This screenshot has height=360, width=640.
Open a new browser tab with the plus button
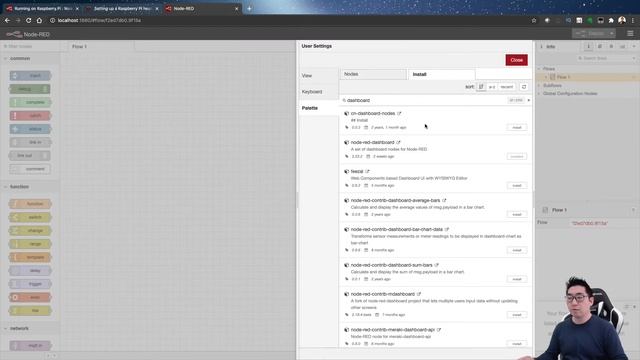click(249, 8)
